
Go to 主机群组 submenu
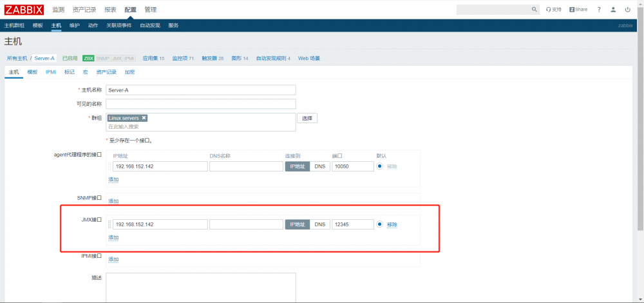pyautogui.click(x=14, y=26)
